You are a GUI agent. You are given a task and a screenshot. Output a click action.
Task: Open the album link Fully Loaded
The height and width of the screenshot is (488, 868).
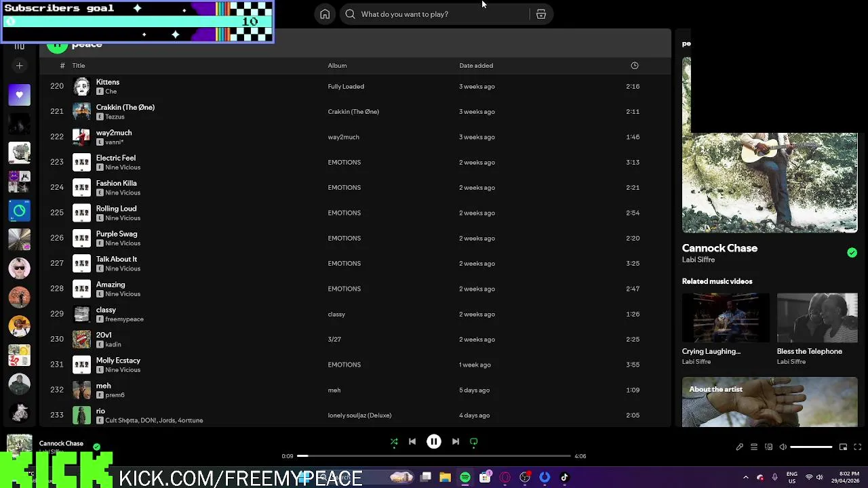(346, 87)
